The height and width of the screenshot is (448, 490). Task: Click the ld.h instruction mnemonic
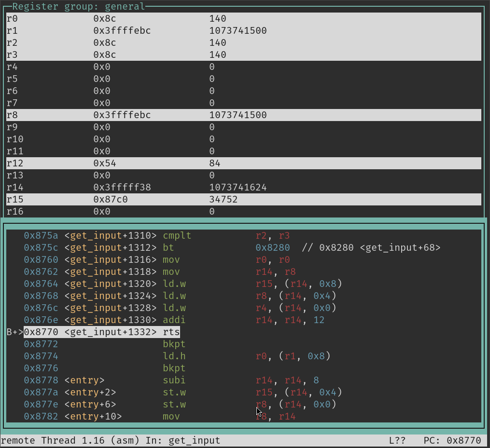(174, 356)
